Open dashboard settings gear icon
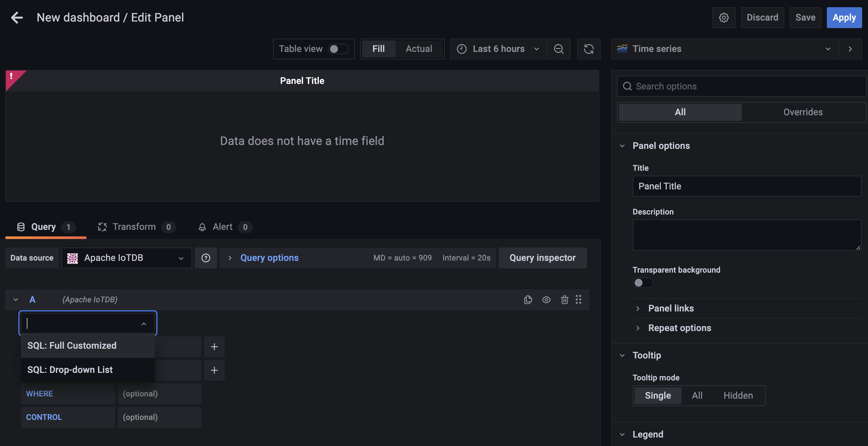 click(724, 18)
